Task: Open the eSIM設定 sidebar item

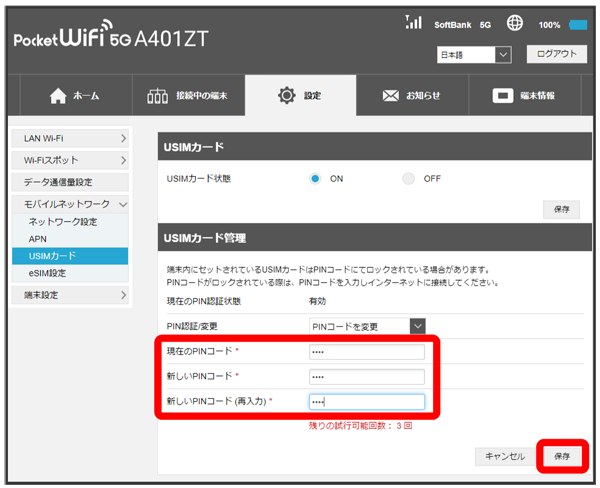Action: [48, 272]
